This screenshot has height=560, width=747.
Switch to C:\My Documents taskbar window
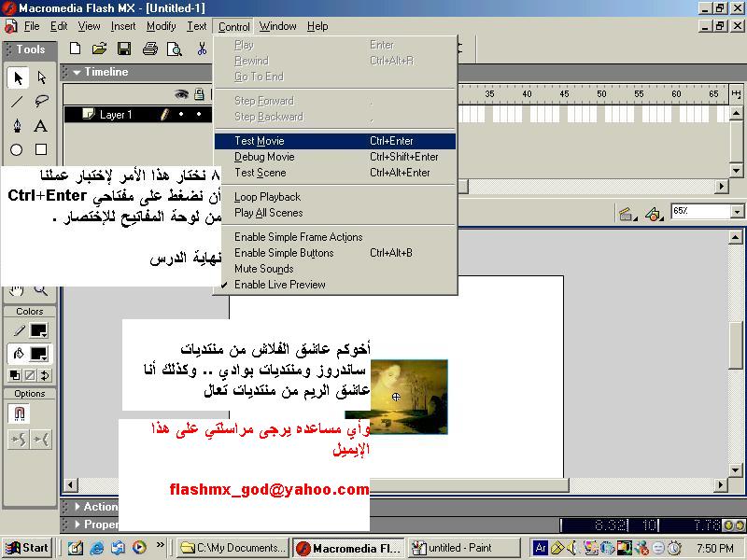(x=233, y=548)
